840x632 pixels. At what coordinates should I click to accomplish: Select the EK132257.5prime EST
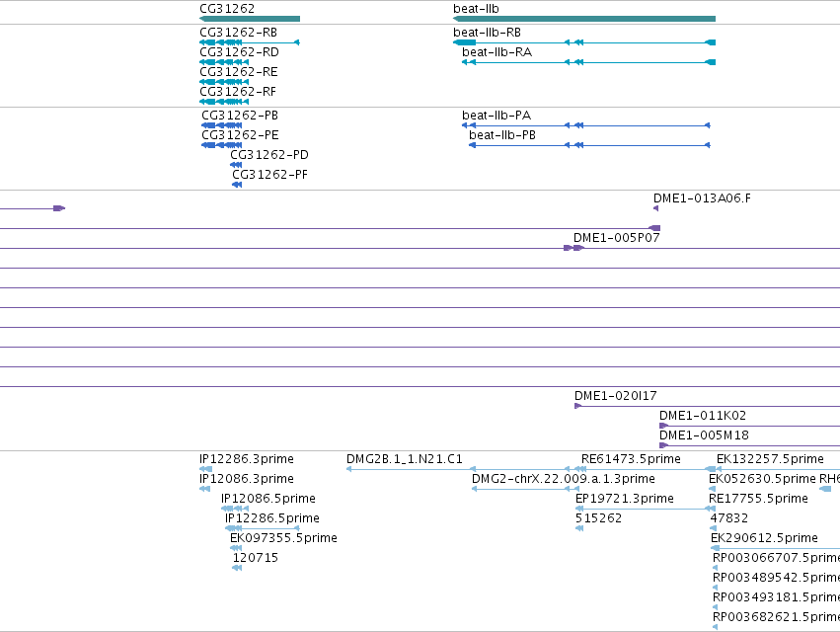[770, 459]
